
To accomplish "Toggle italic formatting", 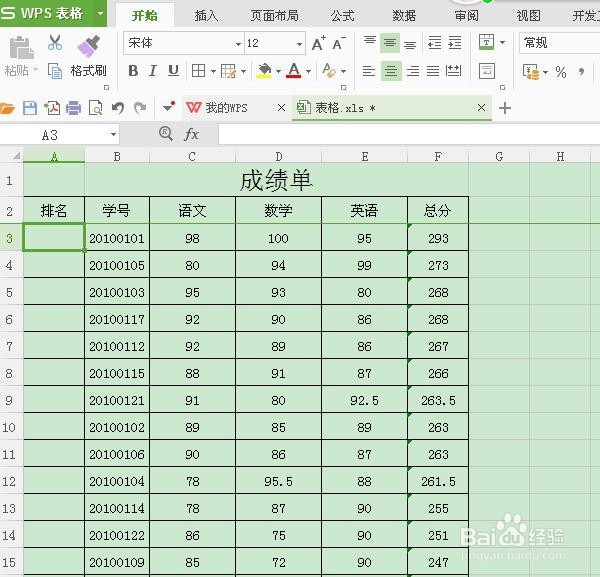I will point(153,71).
